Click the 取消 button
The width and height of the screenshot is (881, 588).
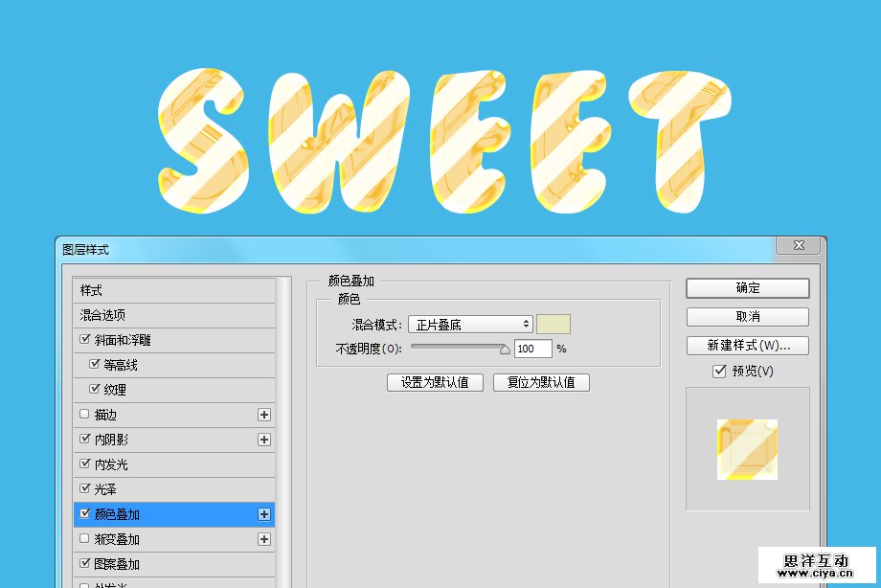coord(748,317)
